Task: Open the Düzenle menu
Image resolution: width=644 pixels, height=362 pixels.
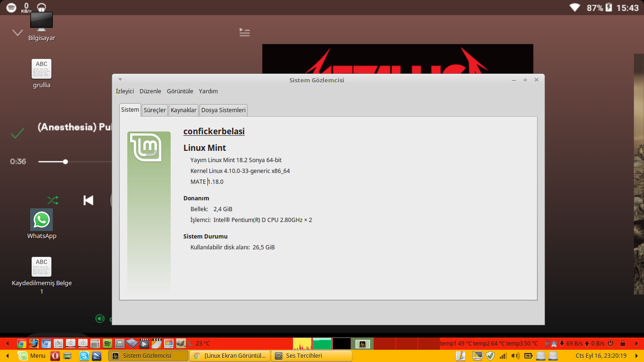Action: [150, 91]
